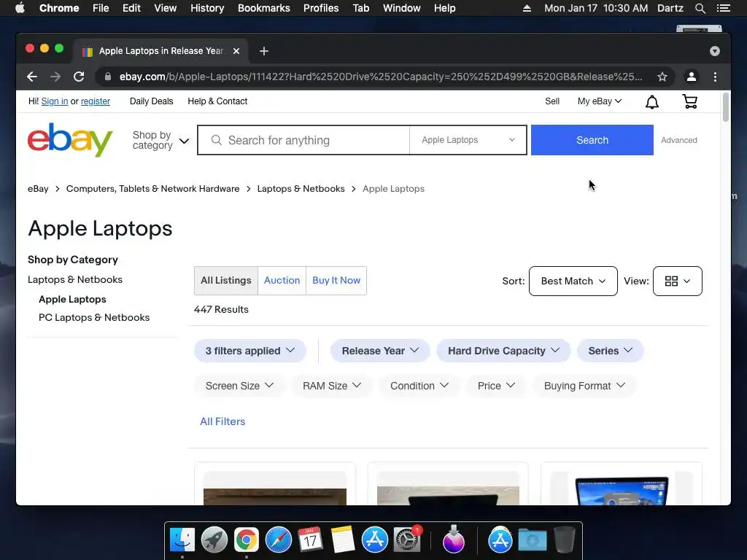The image size is (747, 560).
Task: Switch to the Auction tab
Action: [x=282, y=281]
